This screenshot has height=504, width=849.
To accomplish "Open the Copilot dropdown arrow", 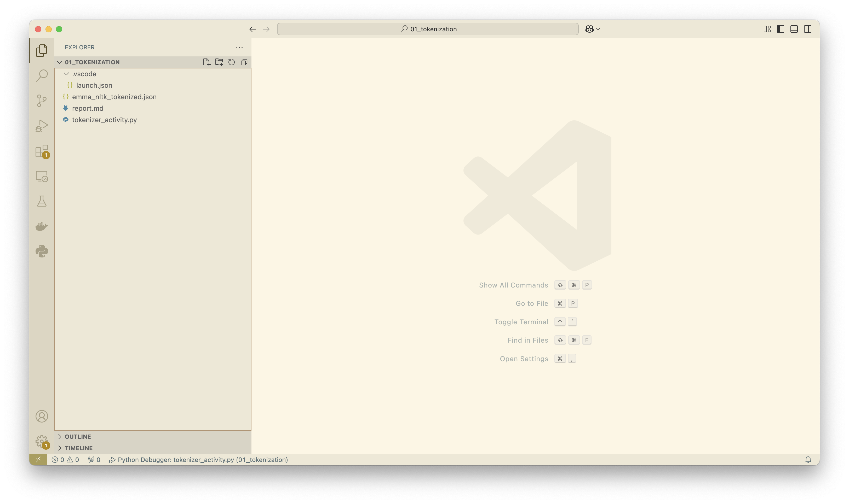I will (x=598, y=29).
